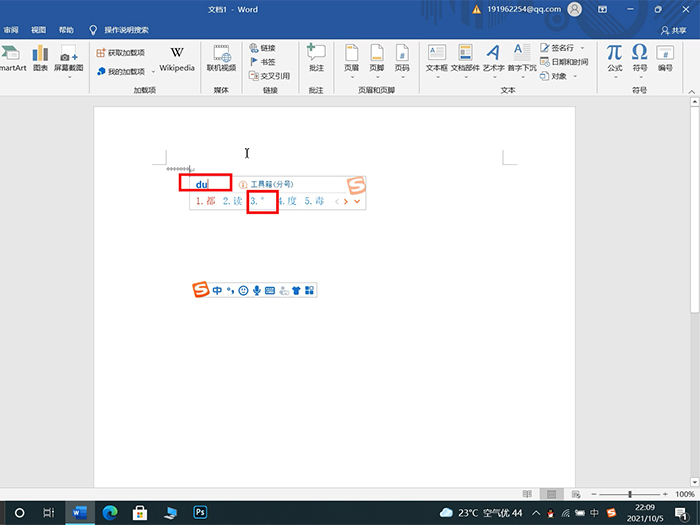Click the account warning triangle icon
The height and width of the screenshot is (525, 700).
[477, 9]
